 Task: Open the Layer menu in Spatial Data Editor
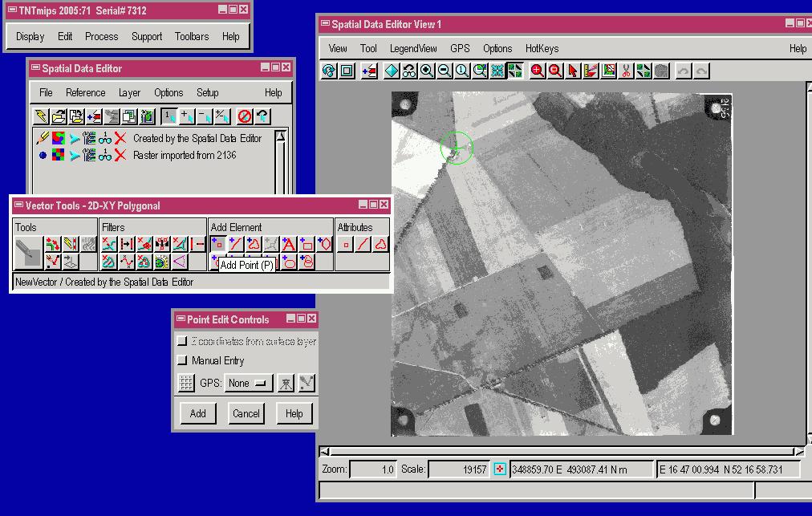click(x=129, y=93)
